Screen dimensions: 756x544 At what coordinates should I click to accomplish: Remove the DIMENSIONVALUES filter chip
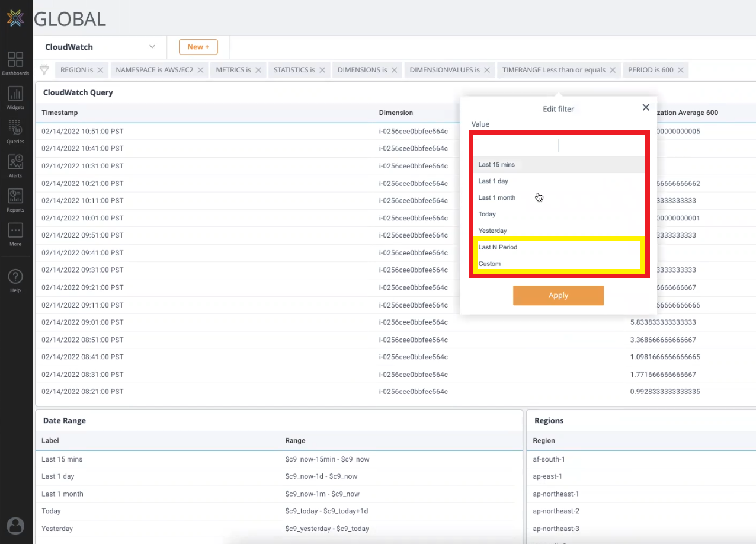(487, 70)
